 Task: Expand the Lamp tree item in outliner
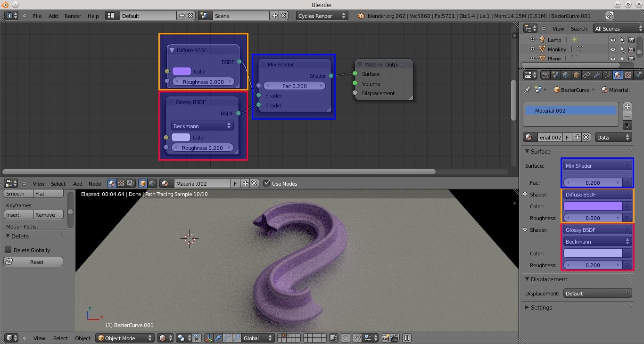[532, 40]
